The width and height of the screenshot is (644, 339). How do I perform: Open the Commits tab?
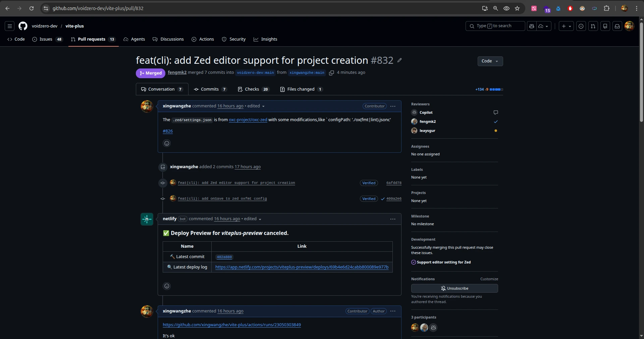click(210, 89)
